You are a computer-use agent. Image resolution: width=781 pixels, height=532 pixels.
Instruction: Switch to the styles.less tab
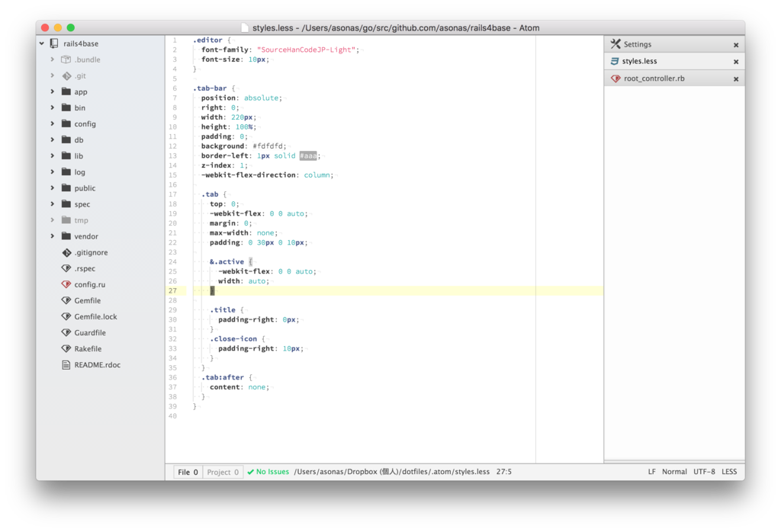click(674, 61)
